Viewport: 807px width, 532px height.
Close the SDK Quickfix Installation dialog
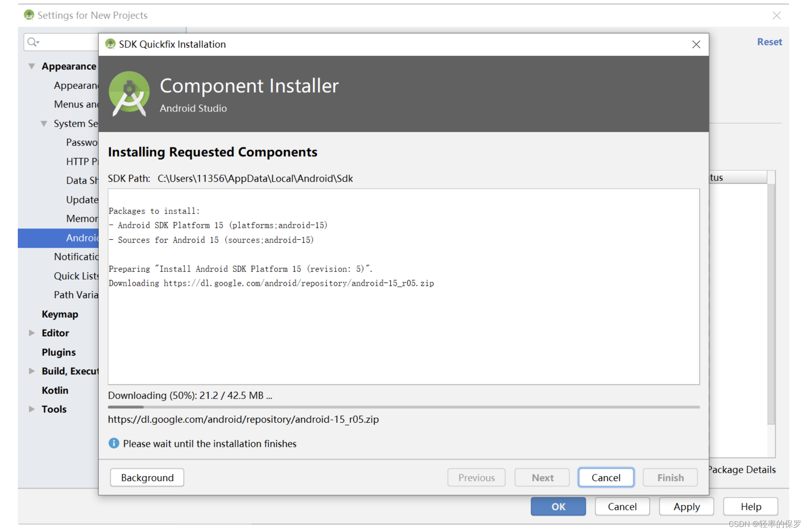tap(696, 44)
